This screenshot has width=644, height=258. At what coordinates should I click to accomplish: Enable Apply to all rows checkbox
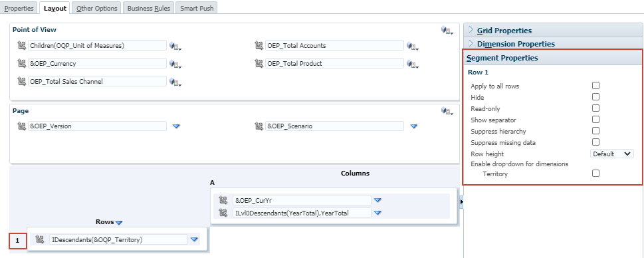point(595,86)
